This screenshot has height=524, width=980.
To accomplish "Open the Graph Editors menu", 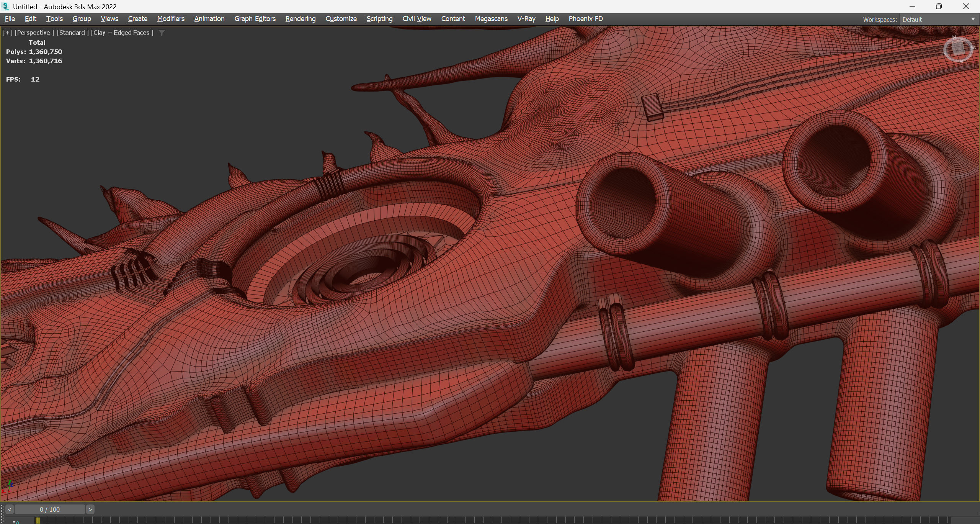I will coord(255,19).
